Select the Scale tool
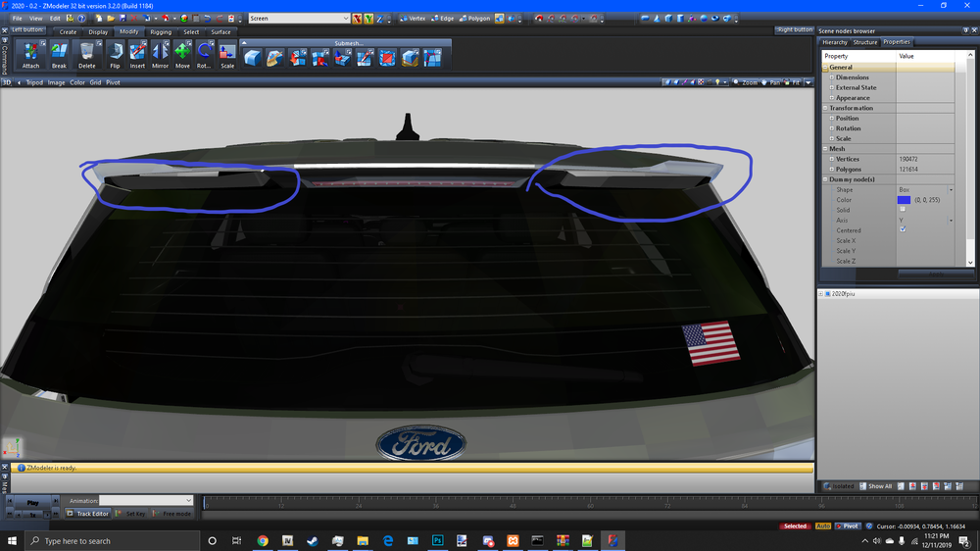The height and width of the screenshot is (551, 980). [x=227, y=55]
